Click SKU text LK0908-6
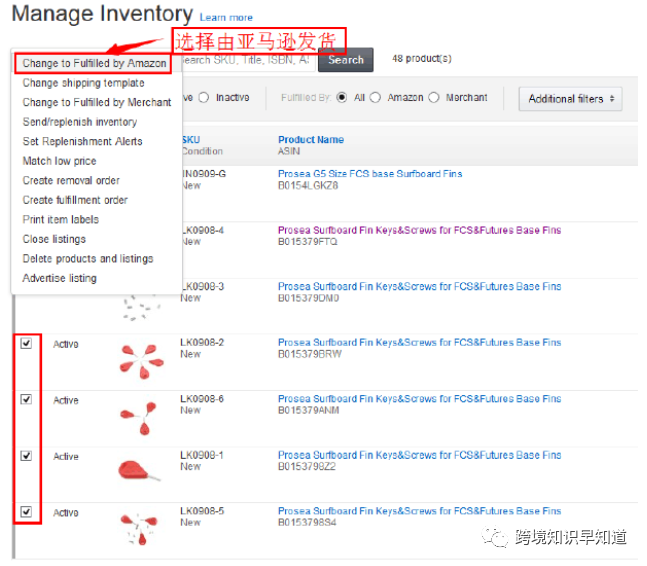This screenshot has height=566, width=647. (202, 399)
